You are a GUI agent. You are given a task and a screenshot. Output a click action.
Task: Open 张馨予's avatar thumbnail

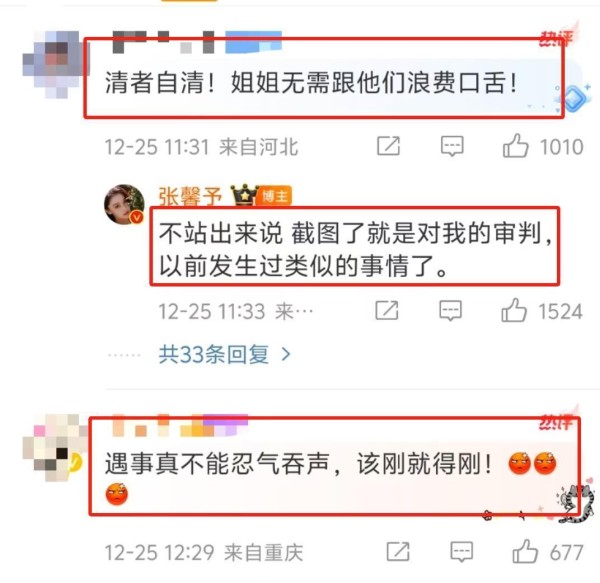click(124, 204)
